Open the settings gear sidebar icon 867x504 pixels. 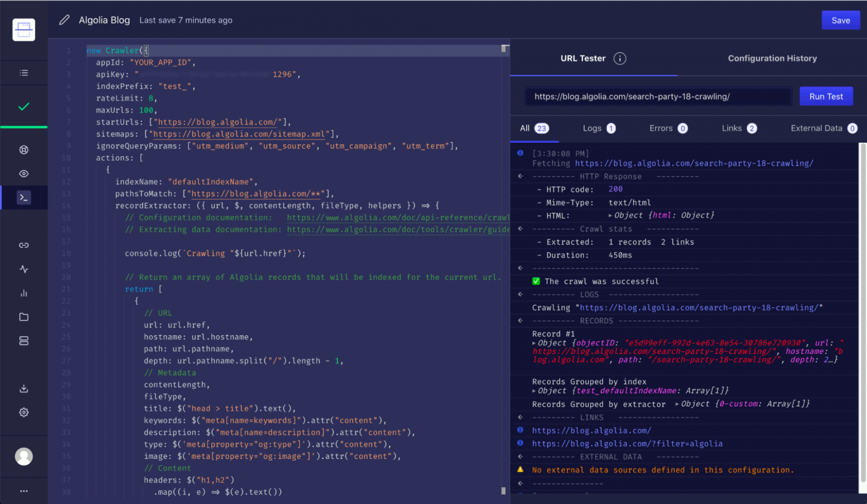[24, 413]
